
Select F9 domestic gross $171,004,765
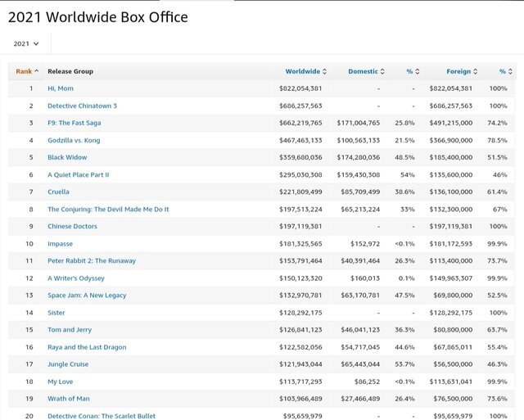pos(359,123)
